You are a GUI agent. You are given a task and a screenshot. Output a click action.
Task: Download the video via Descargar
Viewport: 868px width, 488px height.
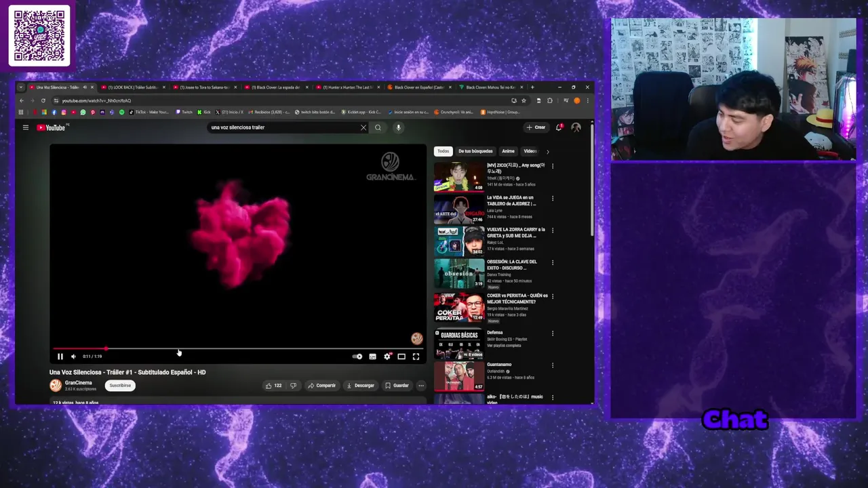click(360, 386)
